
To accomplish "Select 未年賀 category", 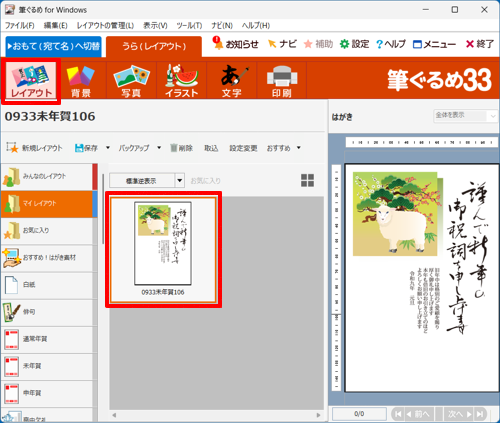I will [x=47, y=367].
